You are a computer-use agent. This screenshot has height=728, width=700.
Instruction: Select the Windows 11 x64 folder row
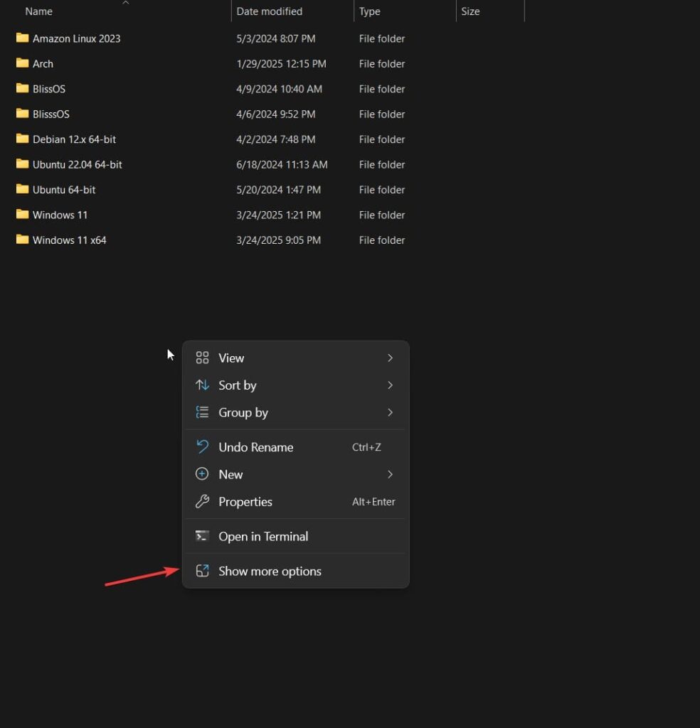click(x=69, y=240)
